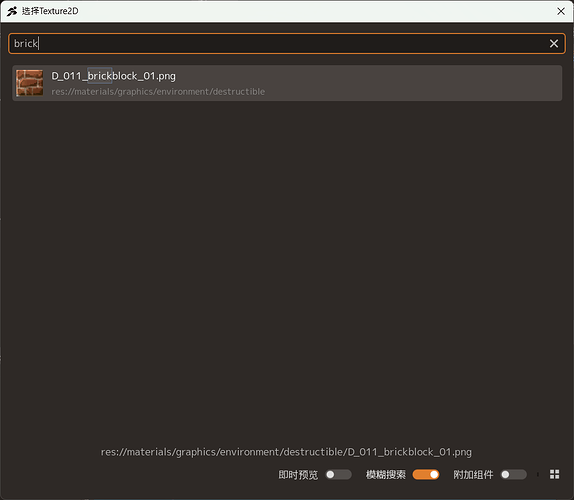
Task: Select the brick texture thumbnail
Action: click(30, 83)
